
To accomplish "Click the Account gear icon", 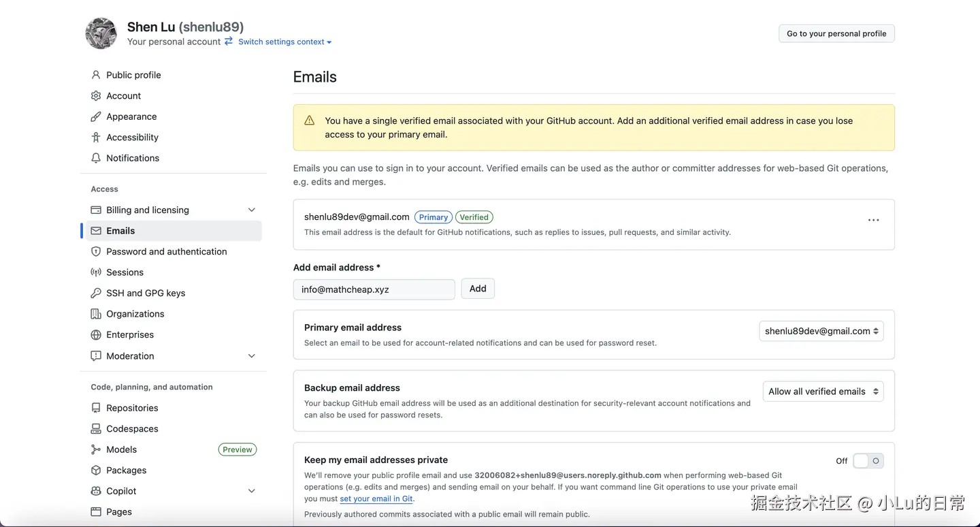I will tap(96, 96).
